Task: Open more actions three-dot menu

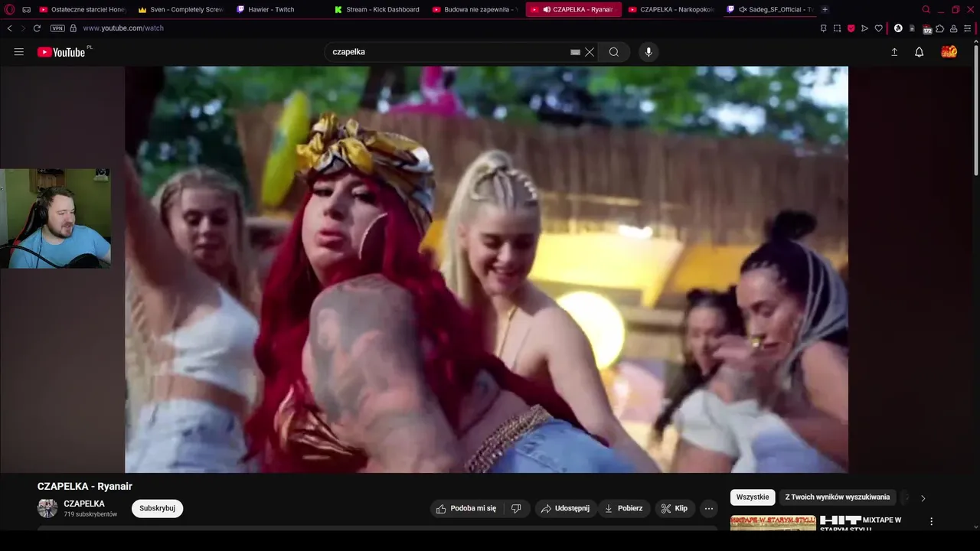Action: tap(709, 508)
